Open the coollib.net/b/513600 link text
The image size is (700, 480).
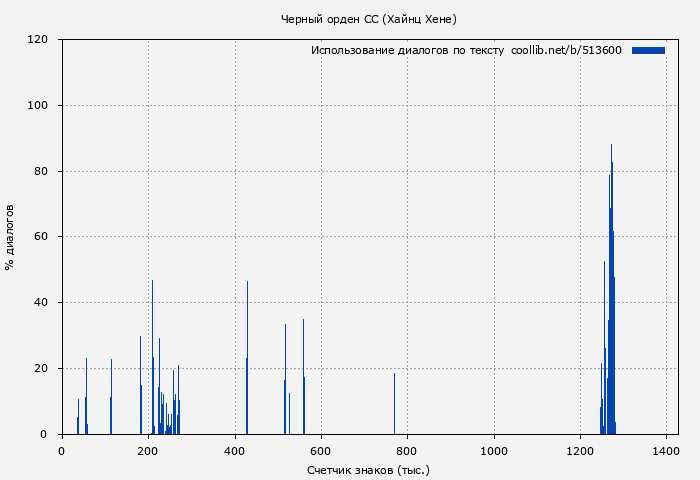point(566,50)
